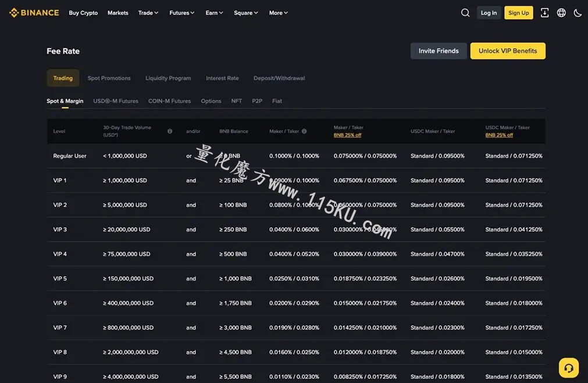Select USD®-M Futures sub-tab
The width and height of the screenshot is (588, 383).
click(x=116, y=101)
